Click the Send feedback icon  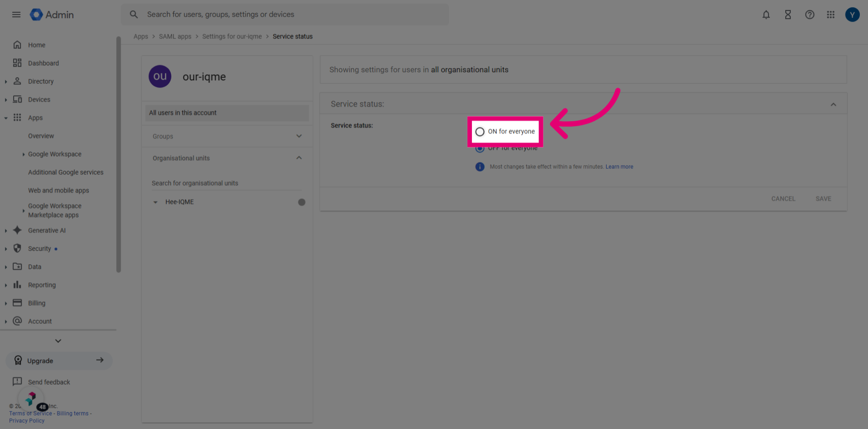click(17, 382)
